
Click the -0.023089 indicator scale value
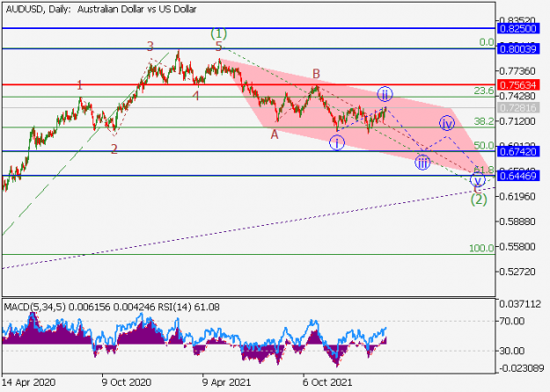pos(521,368)
